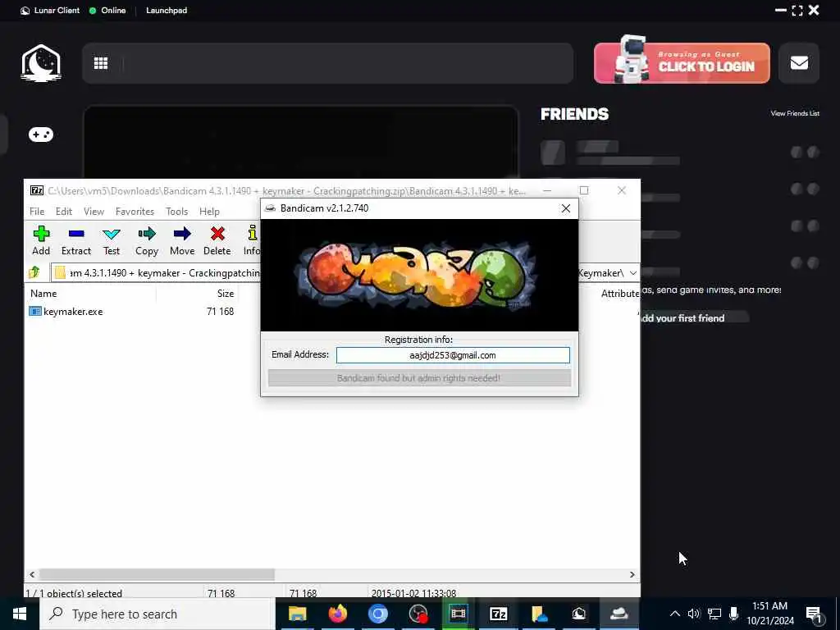Open Firefox from the taskbar

point(337,614)
